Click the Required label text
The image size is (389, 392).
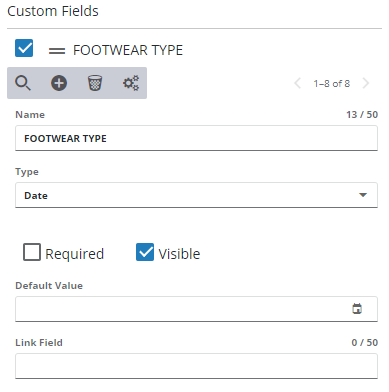[75, 254]
